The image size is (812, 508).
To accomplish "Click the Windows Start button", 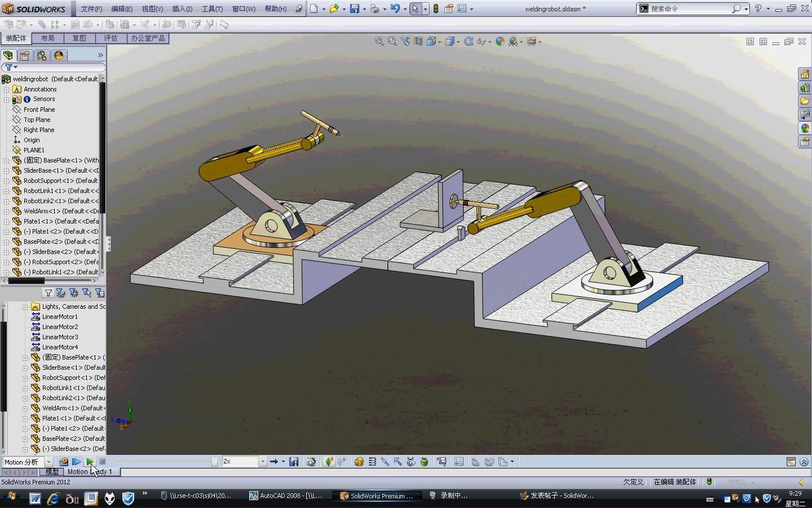I will pyautogui.click(x=11, y=496).
